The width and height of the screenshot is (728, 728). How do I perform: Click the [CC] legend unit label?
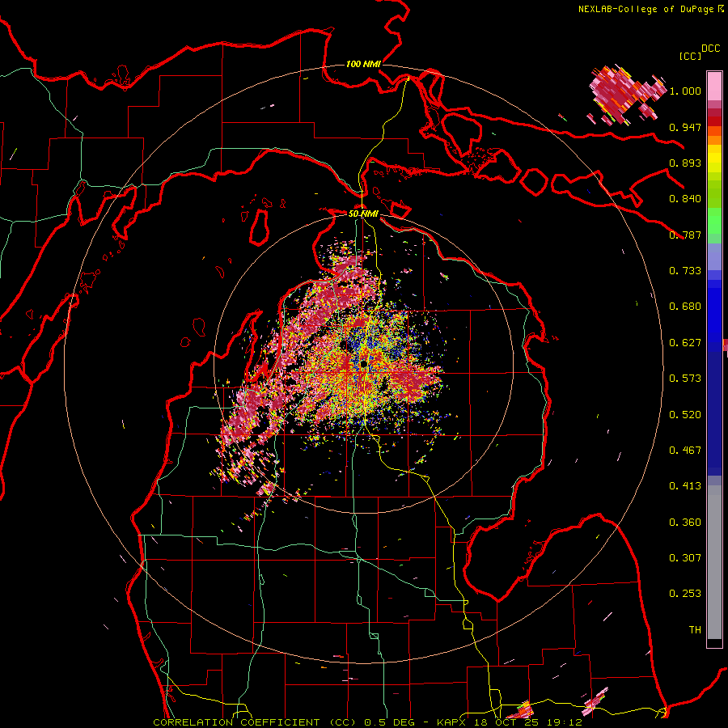[691, 56]
